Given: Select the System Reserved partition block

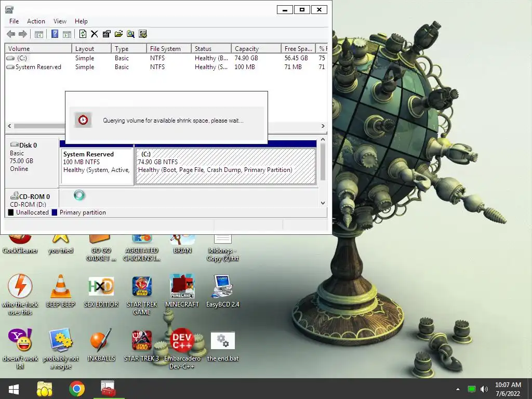Looking at the screenshot, I should coord(97,167).
